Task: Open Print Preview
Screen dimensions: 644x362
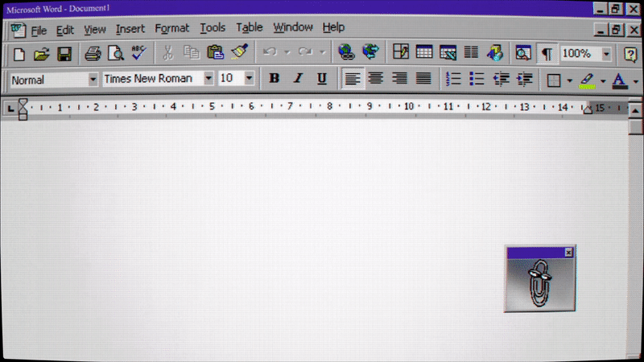Action: (x=116, y=53)
